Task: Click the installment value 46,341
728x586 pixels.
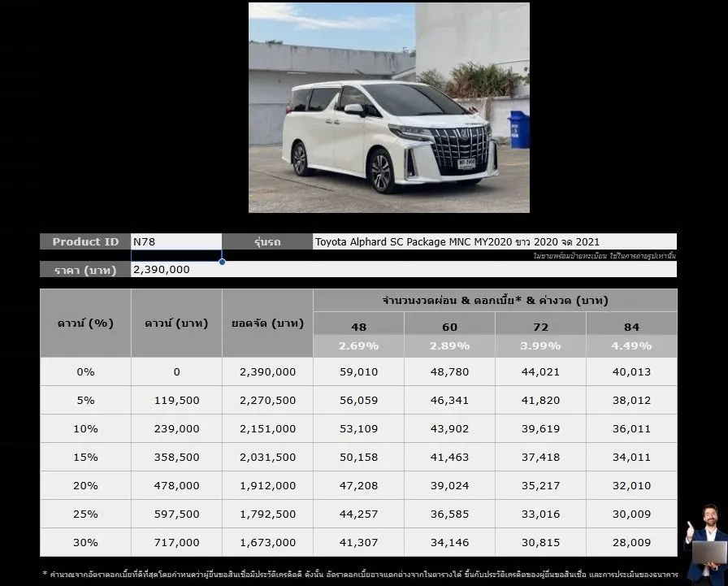Action: point(449,400)
